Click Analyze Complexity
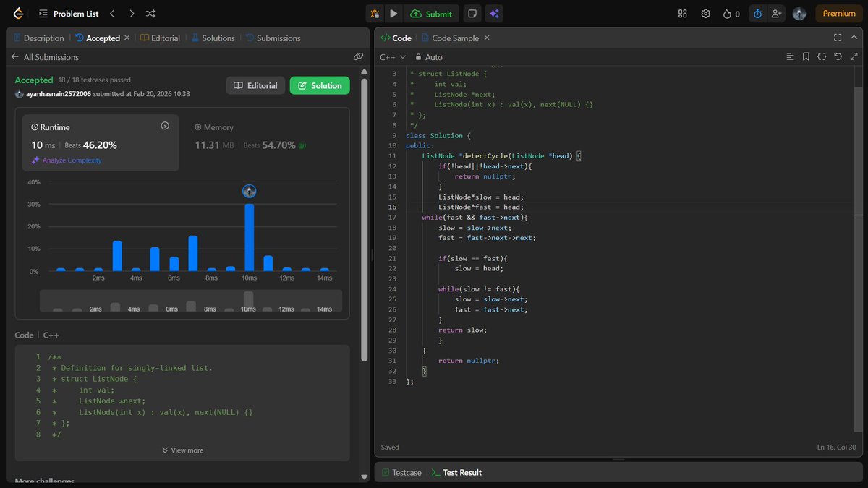 click(x=67, y=160)
